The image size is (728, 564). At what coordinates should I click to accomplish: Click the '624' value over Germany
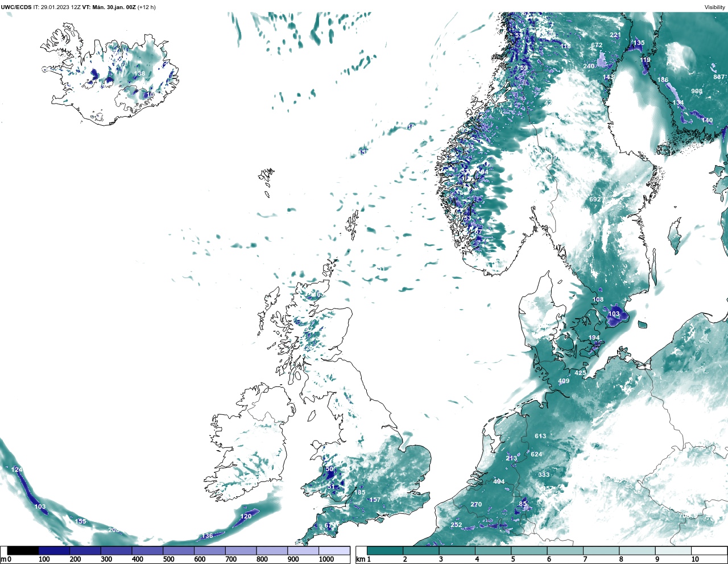click(x=536, y=455)
